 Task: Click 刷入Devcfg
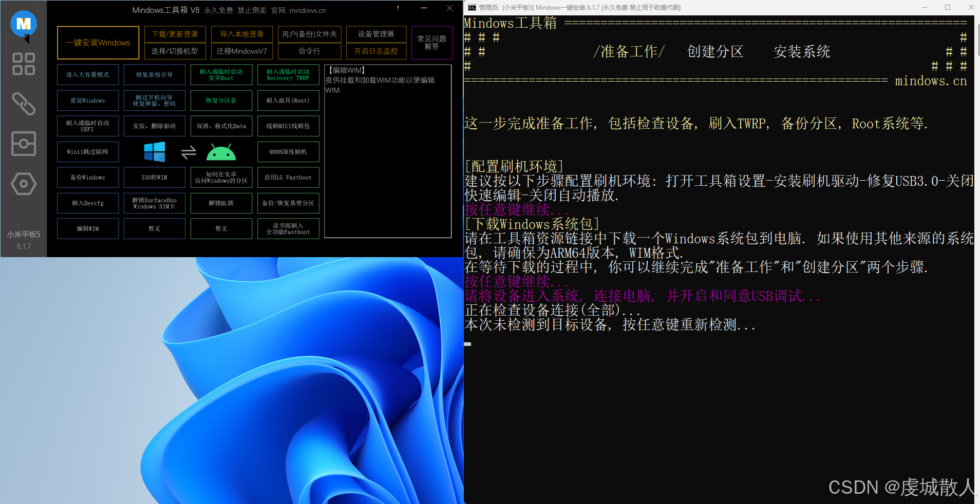point(88,203)
